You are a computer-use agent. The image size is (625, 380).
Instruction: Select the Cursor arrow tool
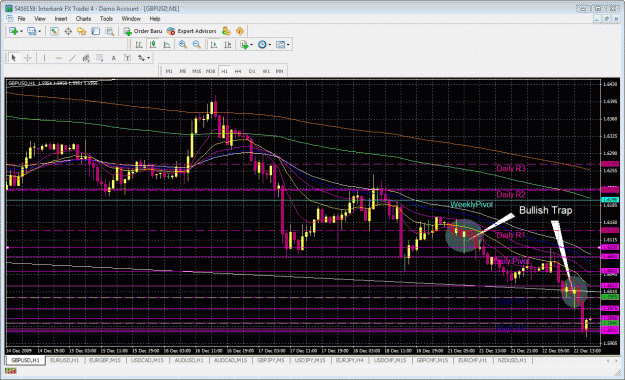click(x=14, y=58)
